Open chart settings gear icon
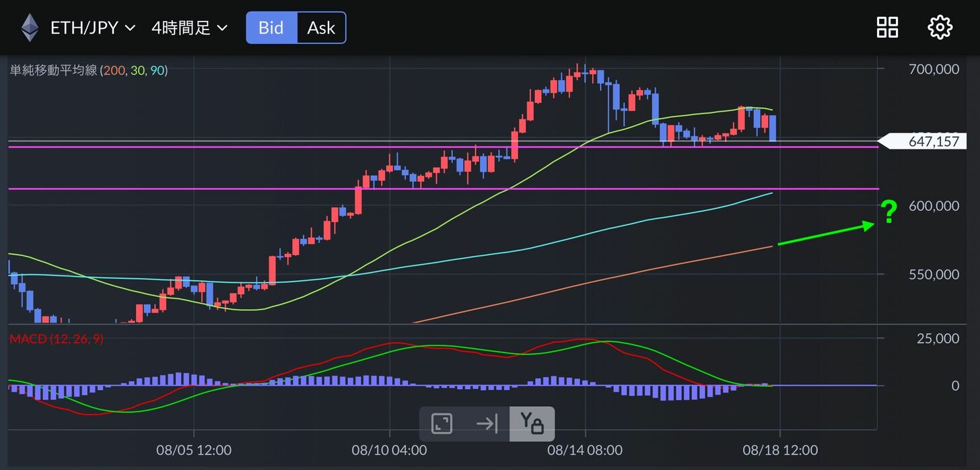The image size is (980, 470). 940,28
